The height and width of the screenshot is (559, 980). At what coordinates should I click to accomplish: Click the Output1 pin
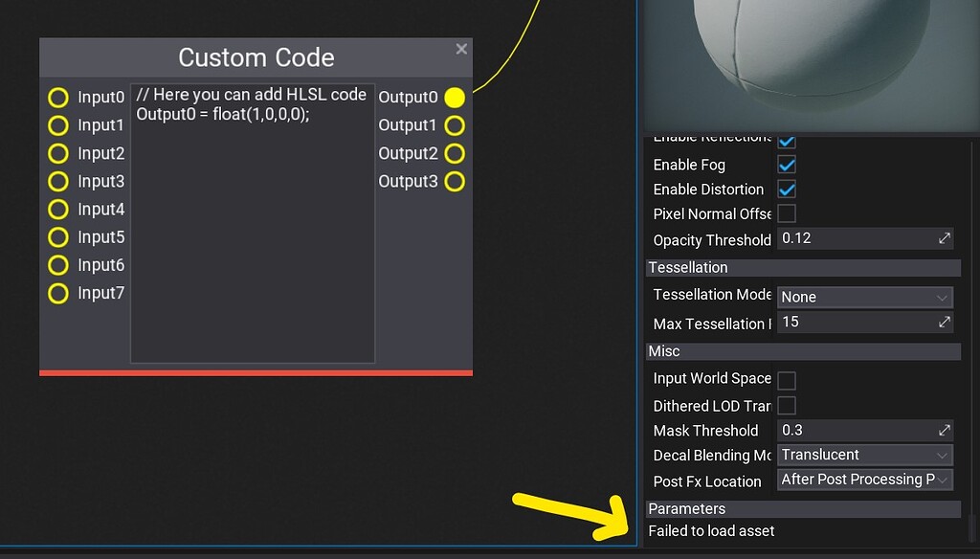coord(455,124)
